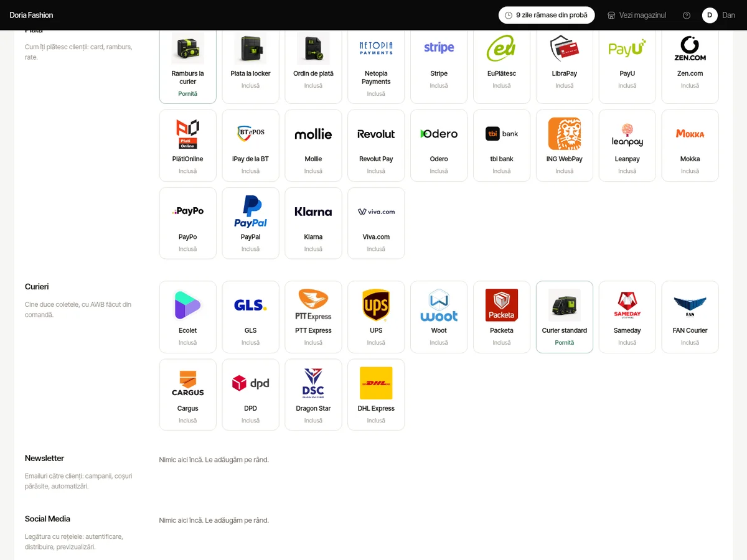The image size is (747, 560).
Task: Select the Woot courier logo
Action: coord(439,306)
